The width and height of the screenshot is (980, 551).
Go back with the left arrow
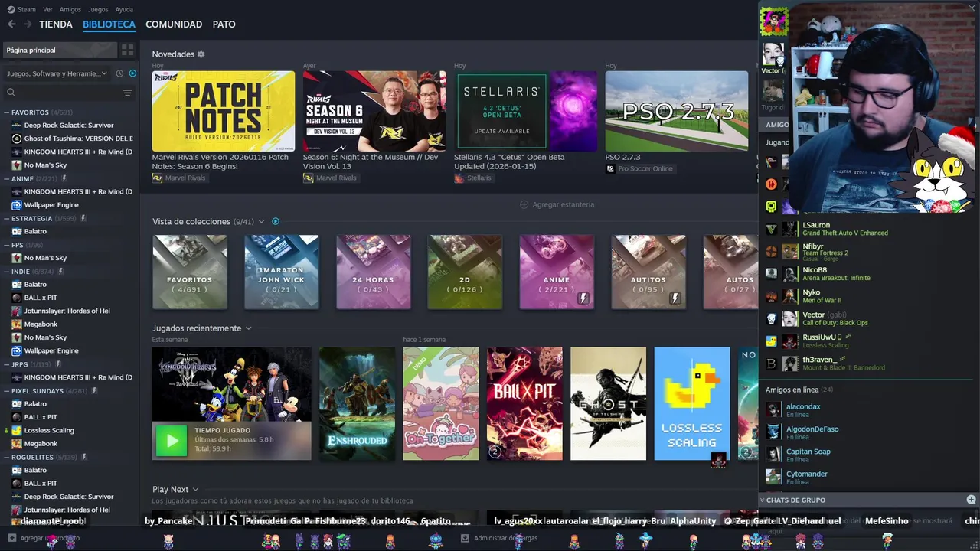(x=11, y=24)
